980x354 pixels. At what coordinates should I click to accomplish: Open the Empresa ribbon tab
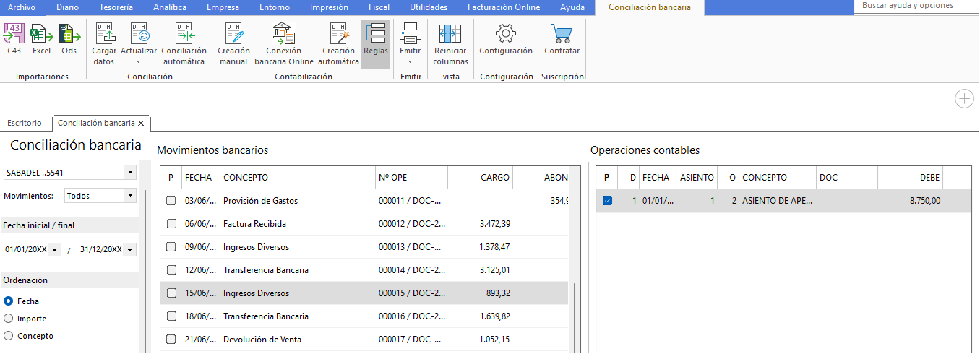pos(223,7)
